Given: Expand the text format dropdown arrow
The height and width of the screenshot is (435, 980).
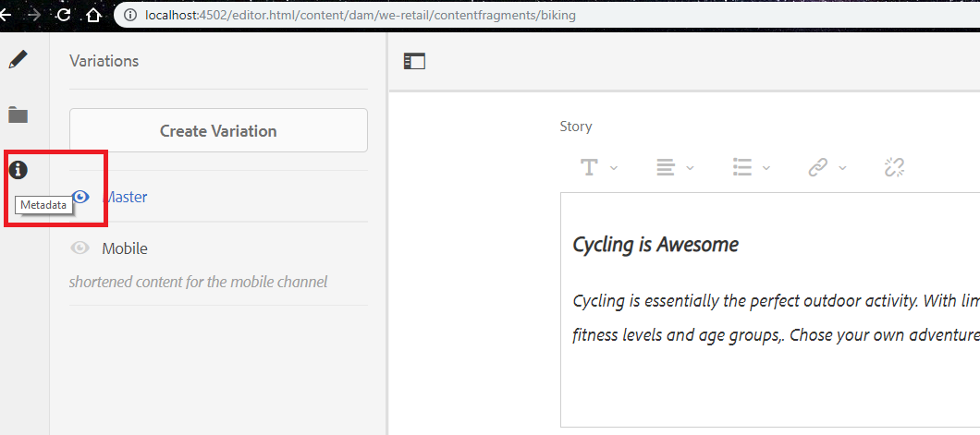Looking at the screenshot, I should click(x=614, y=168).
